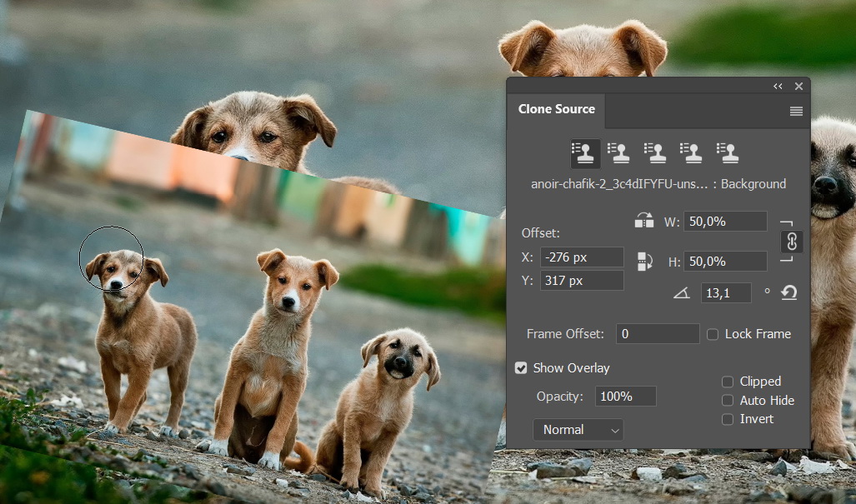Select the fifth clone source stamp

click(728, 152)
